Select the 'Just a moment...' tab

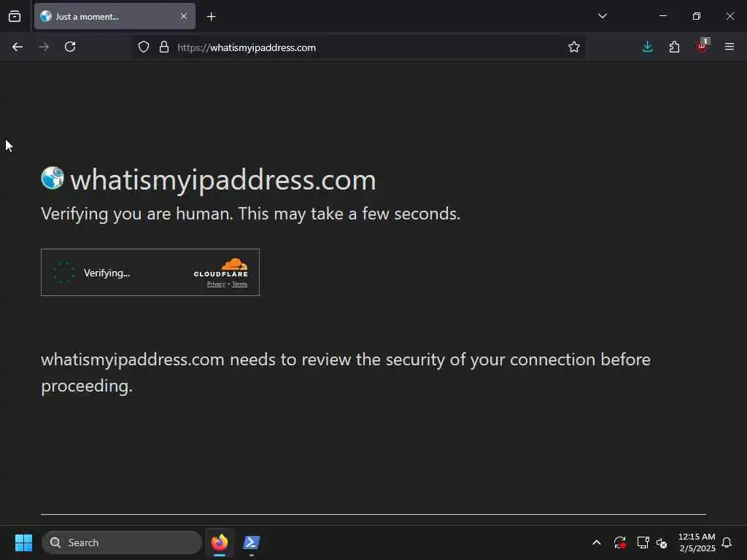[115, 16]
